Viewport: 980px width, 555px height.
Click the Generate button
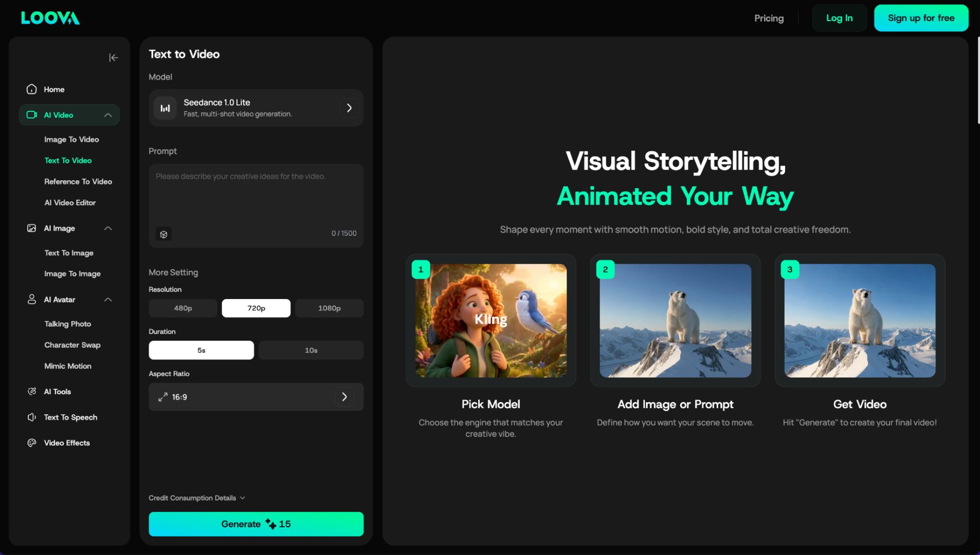point(256,524)
